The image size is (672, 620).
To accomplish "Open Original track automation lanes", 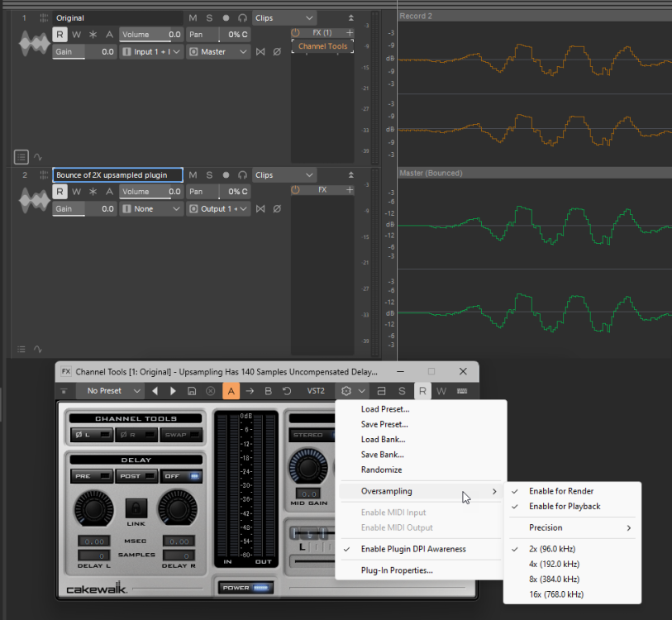I will [x=38, y=157].
